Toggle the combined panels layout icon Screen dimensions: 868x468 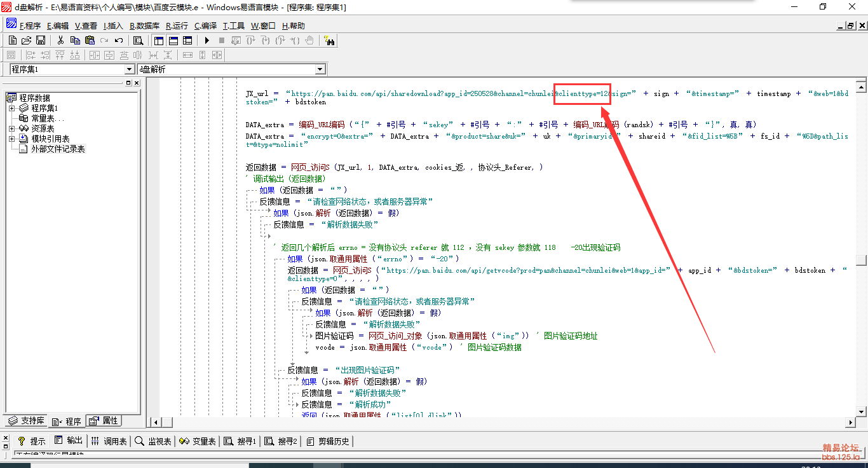[187, 40]
